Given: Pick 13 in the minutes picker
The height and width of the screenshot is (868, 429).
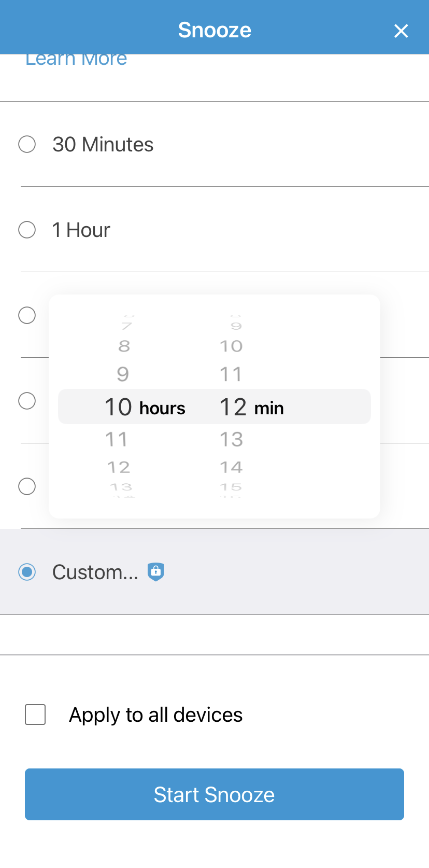Looking at the screenshot, I should pos(231,440).
